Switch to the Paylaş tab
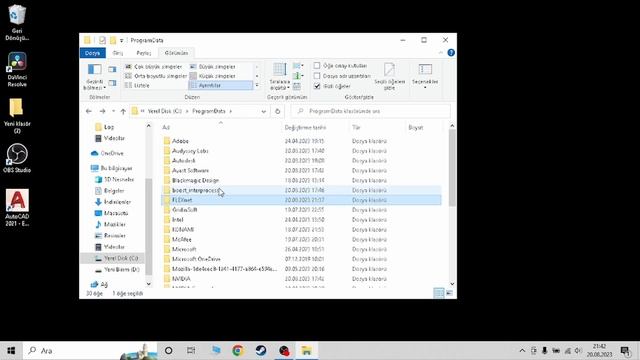The image size is (640, 360). click(x=144, y=53)
